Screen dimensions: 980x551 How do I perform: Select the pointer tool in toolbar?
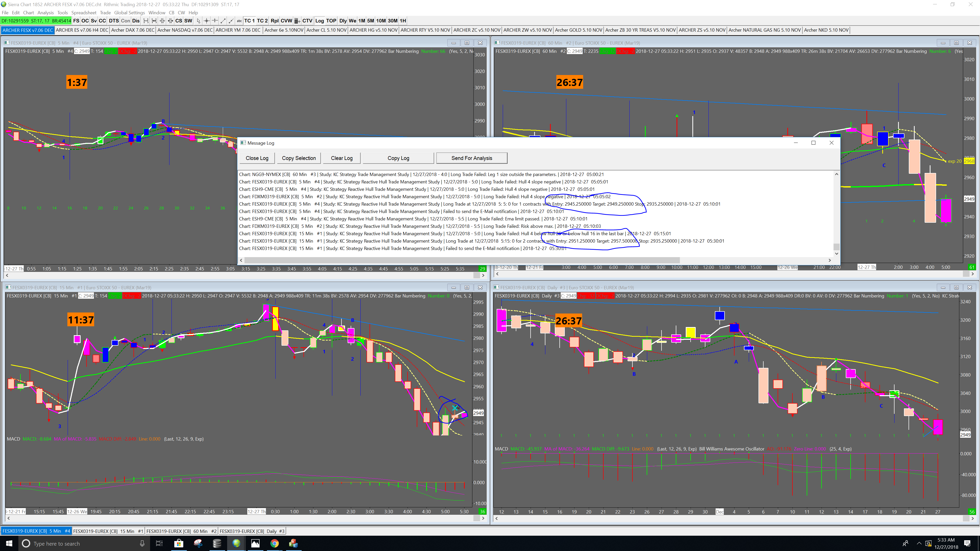[198, 21]
